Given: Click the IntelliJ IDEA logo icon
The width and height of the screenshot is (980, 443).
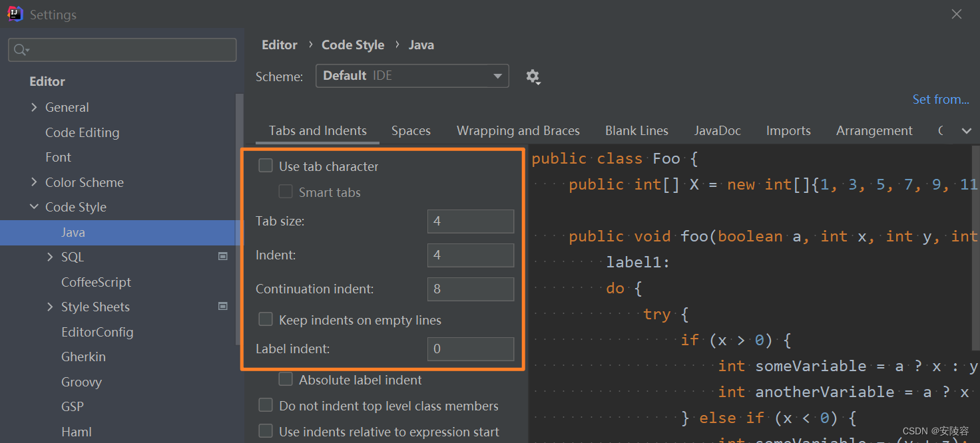Looking at the screenshot, I should coord(15,14).
